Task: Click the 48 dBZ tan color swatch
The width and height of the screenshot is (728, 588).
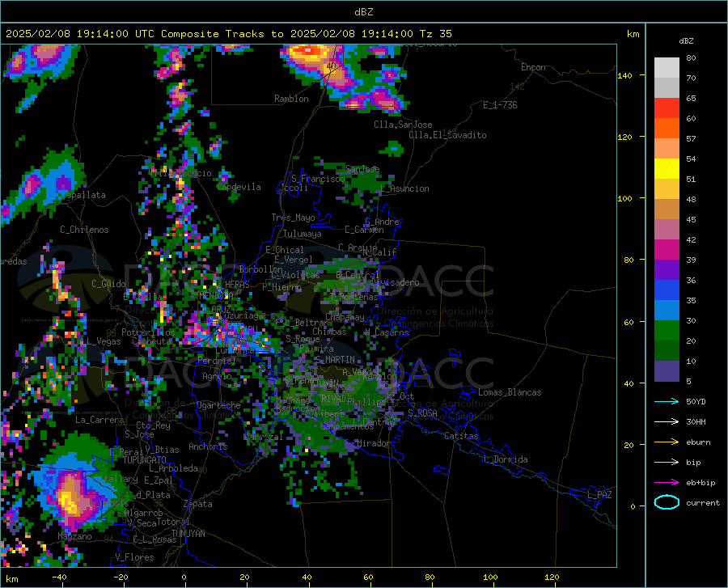Action: pos(667,209)
